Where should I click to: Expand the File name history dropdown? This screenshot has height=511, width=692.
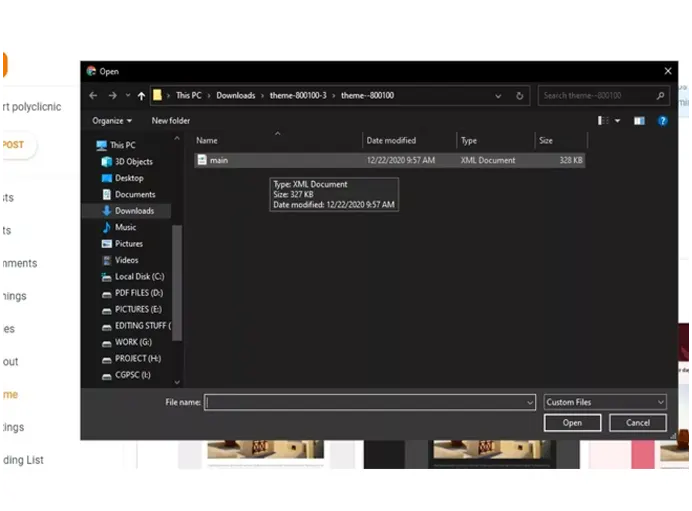point(530,402)
